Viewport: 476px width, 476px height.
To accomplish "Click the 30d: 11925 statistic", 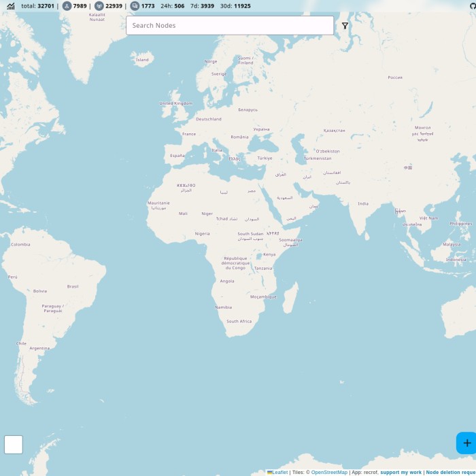I will pyautogui.click(x=235, y=6).
